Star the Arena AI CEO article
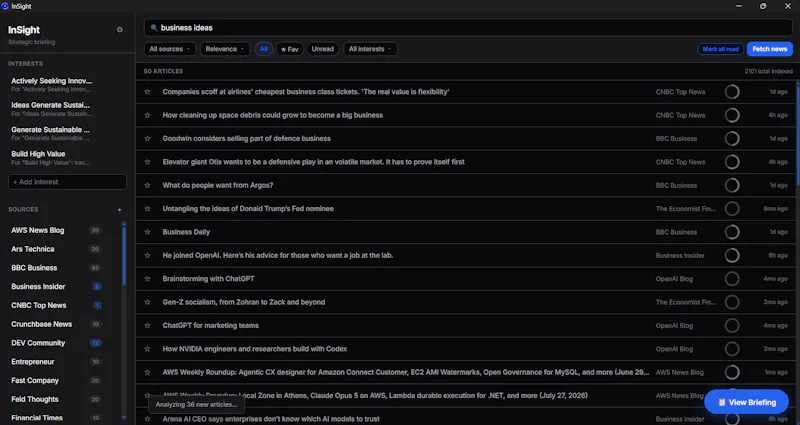Screen dimensions: 800x425 point(147,419)
